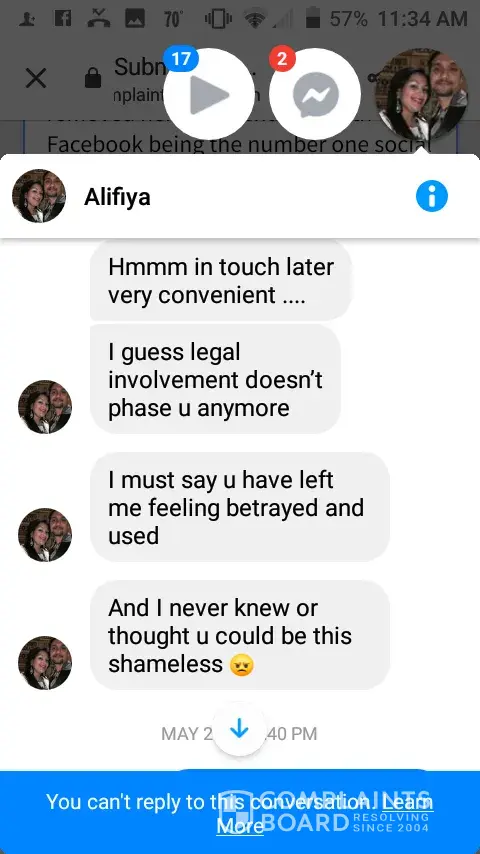
Task: Close the browser page with X icon
Action: (36, 79)
